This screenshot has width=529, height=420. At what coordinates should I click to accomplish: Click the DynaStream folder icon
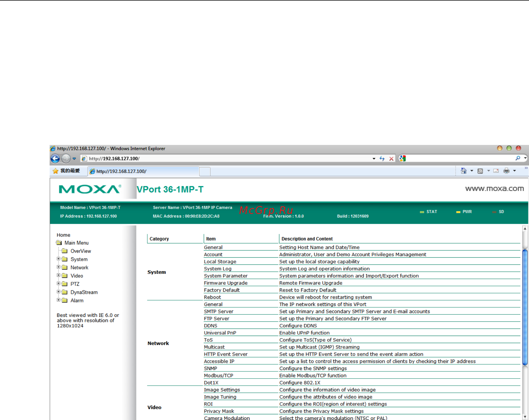pyautogui.click(x=65, y=292)
